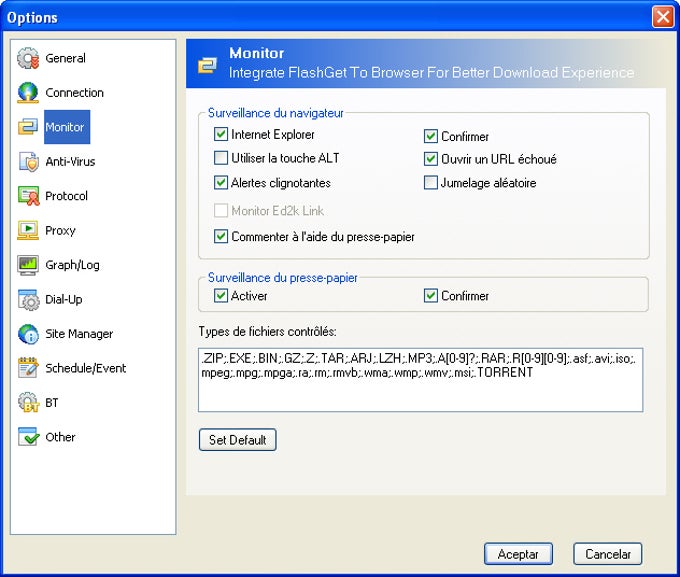Click the Protocol icon in sidebar
Viewport: 680px width, 577px height.
(28, 196)
